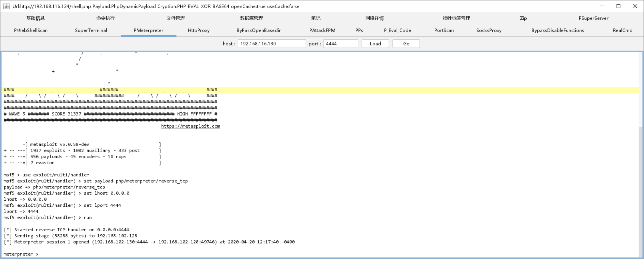Click the exploit(multi/handler) 'run' command line
644x259 pixels.
tap(48, 218)
